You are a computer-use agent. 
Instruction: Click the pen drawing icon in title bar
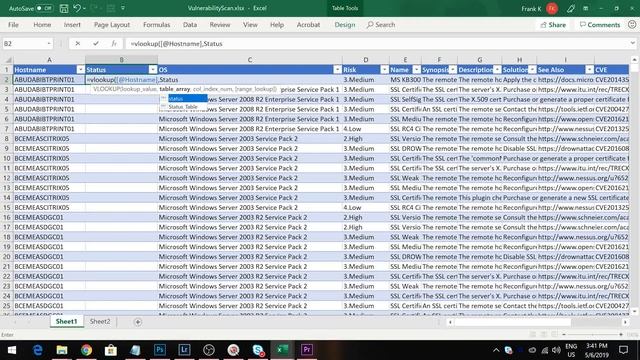[571, 9]
